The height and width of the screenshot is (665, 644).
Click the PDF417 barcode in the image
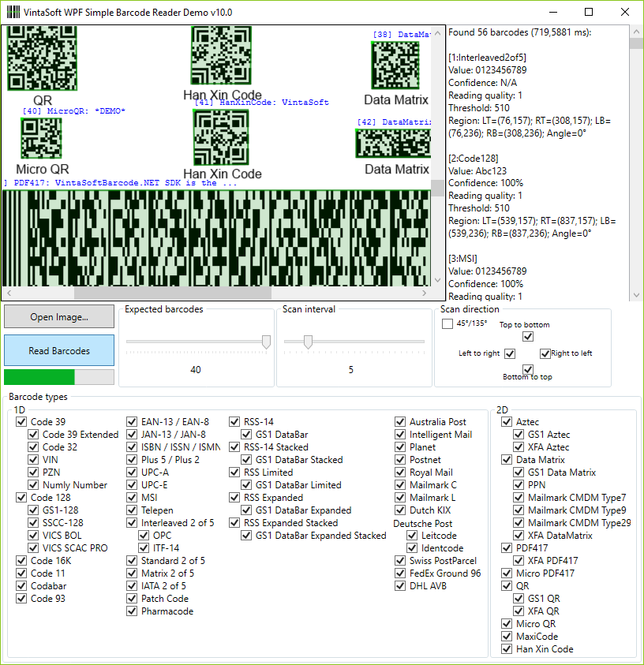point(216,238)
